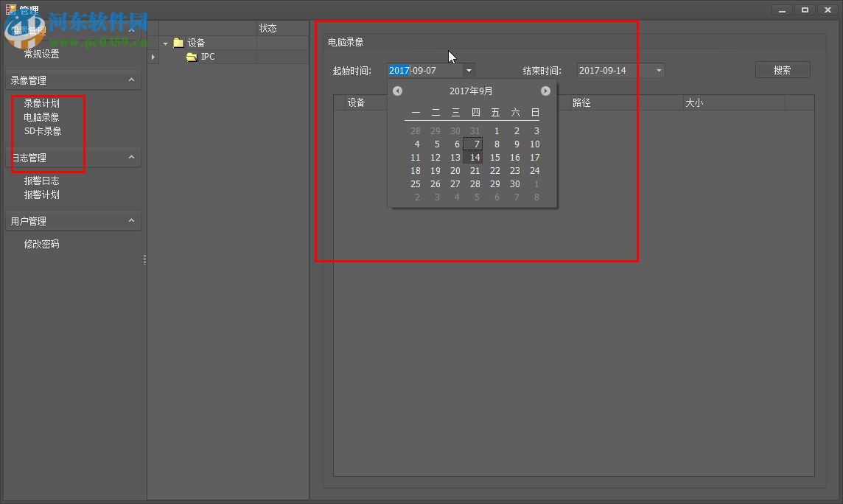Collapse the 设备 tree node
Viewport: 843px width, 504px height.
pos(165,42)
